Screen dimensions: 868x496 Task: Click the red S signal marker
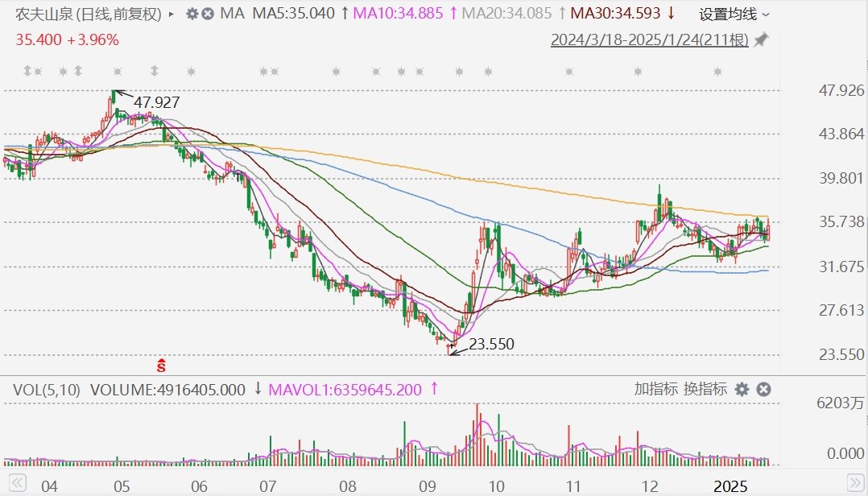(x=161, y=366)
